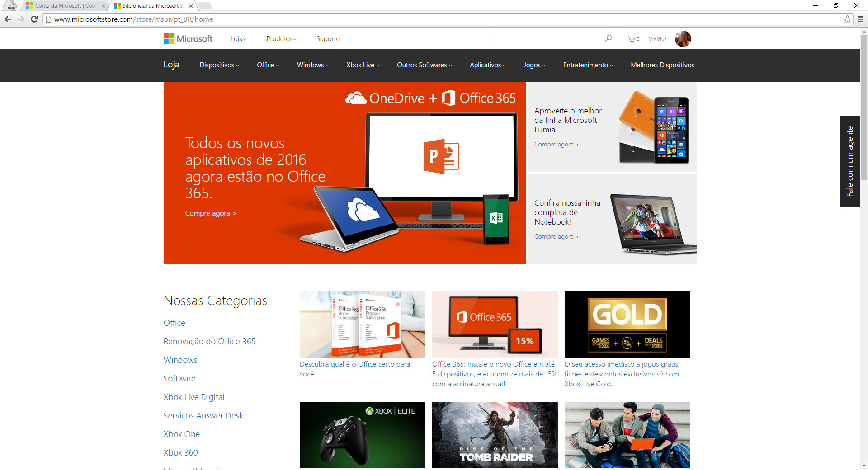This screenshot has width=868, height=470.
Task: Click the Xbox Live GOLD thumbnail
Action: pyautogui.click(x=627, y=324)
